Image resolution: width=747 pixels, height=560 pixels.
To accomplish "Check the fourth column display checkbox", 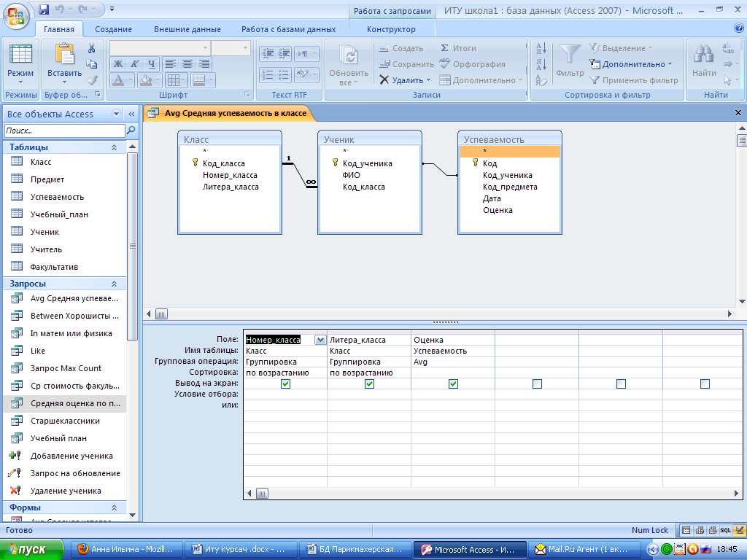I will point(537,384).
